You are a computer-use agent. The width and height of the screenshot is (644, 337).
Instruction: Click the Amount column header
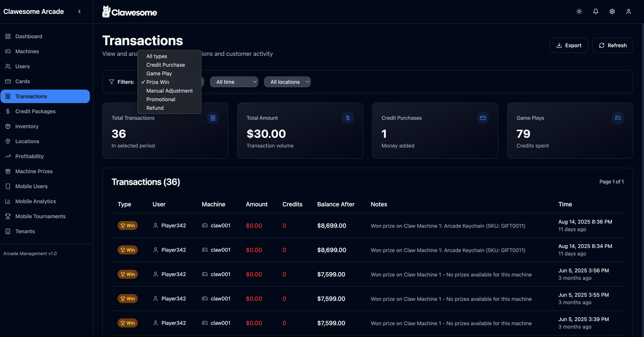pos(256,204)
